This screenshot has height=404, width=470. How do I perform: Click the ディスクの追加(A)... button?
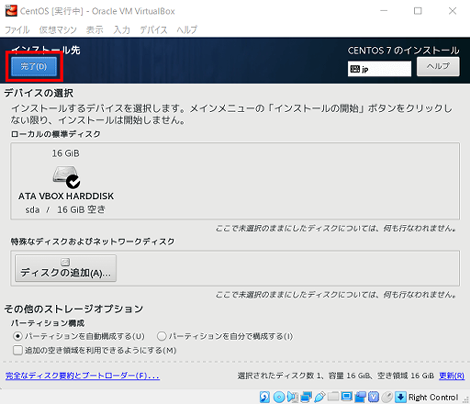tap(66, 268)
